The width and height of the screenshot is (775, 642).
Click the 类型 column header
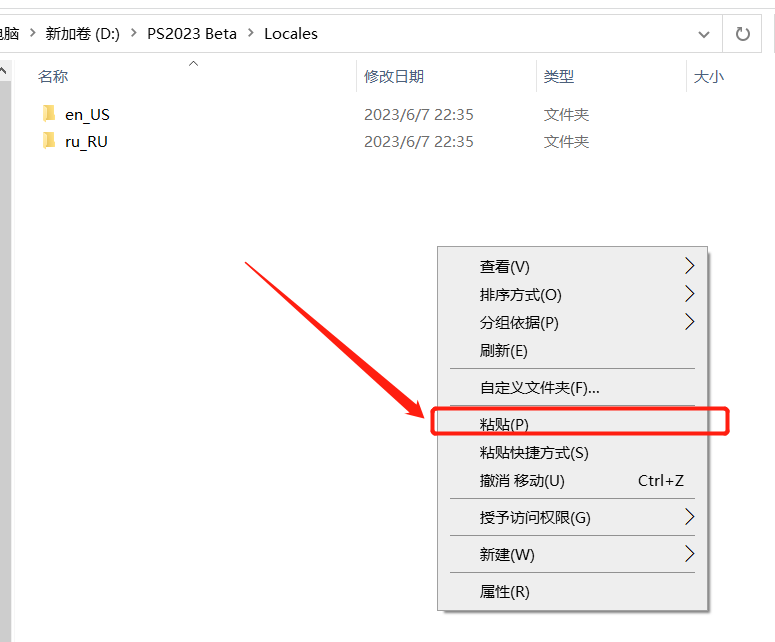click(558, 76)
